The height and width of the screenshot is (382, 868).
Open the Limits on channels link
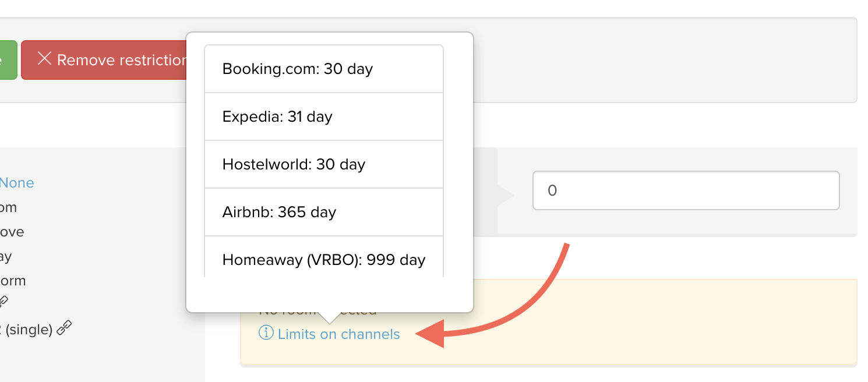(338, 334)
